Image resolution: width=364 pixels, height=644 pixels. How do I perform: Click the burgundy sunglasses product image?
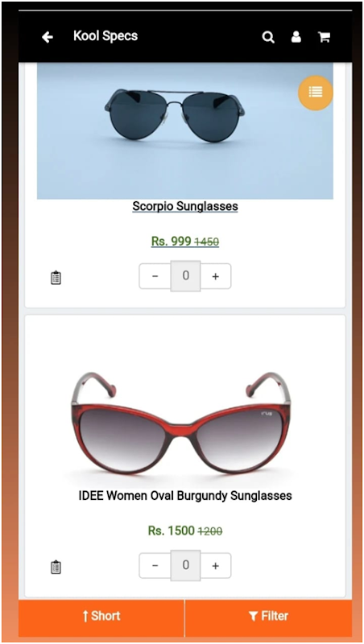[x=181, y=425]
